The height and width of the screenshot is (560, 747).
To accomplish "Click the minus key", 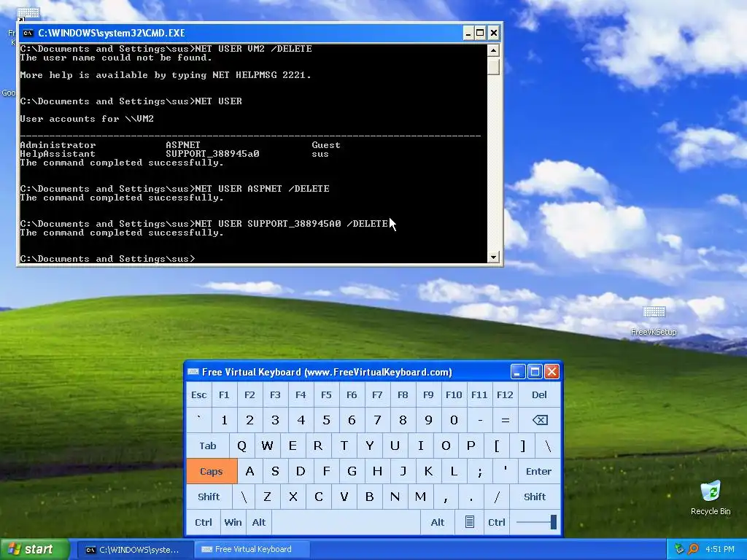I will point(480,420).
